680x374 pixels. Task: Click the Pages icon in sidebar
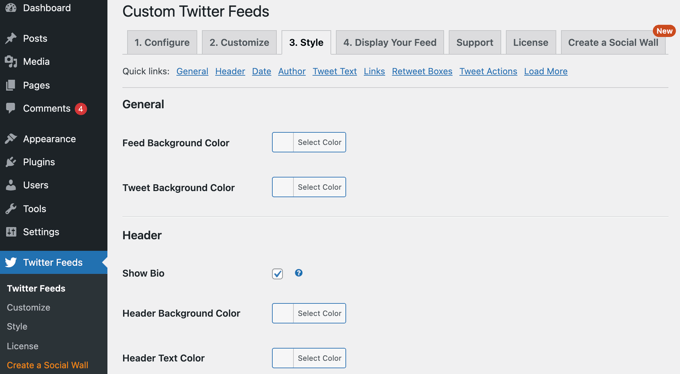coord(11,85)
